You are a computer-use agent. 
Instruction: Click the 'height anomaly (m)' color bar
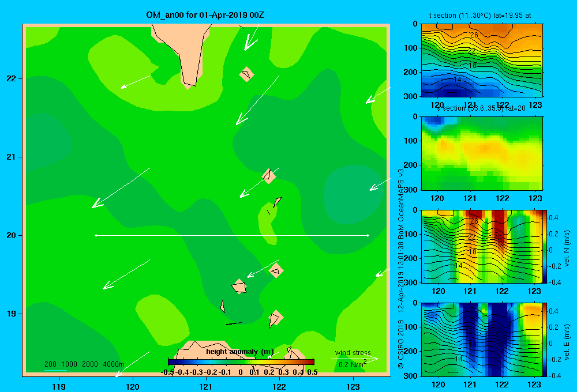pyautogui.click(x=241, y=362)
